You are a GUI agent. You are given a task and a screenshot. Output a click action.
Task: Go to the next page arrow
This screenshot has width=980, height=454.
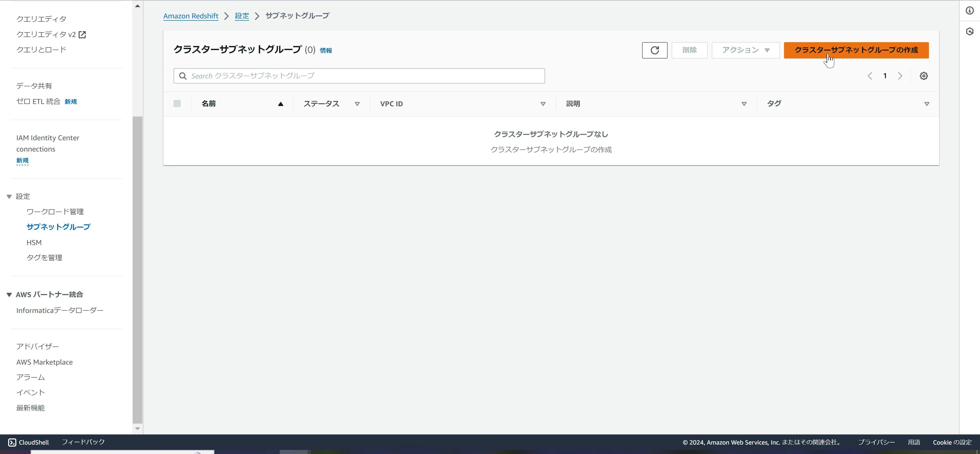coord(900,76)
